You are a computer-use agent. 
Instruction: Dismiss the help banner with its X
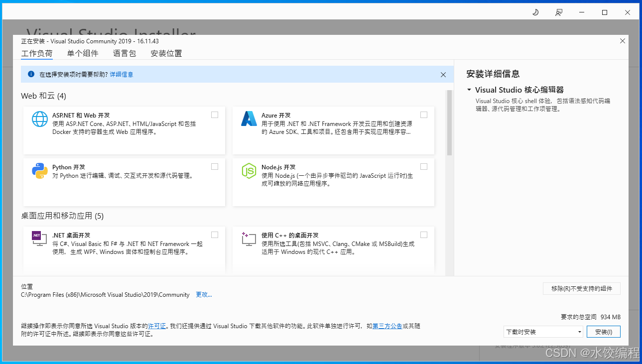coord(443,75)
